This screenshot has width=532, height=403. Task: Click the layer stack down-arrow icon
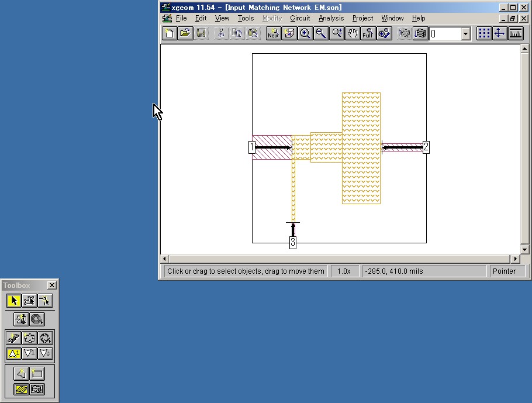[420, 33]
